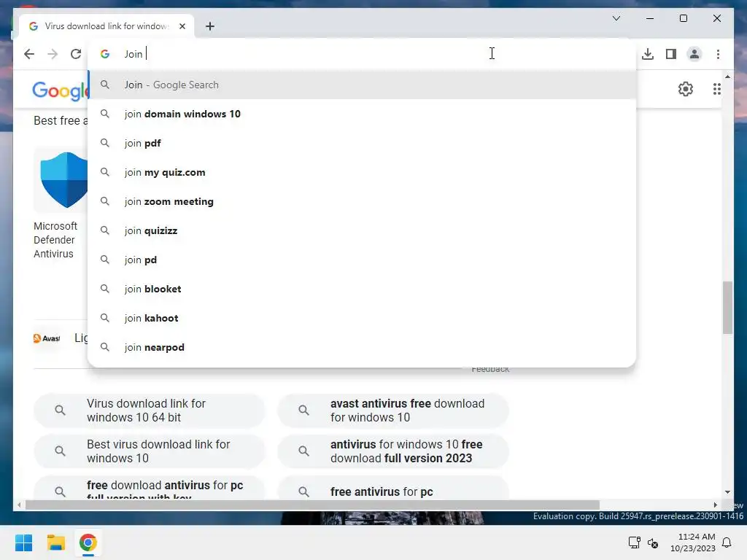Choose 'join blooket' suggestion
747x560 pixels.
[x=362, y=289]
